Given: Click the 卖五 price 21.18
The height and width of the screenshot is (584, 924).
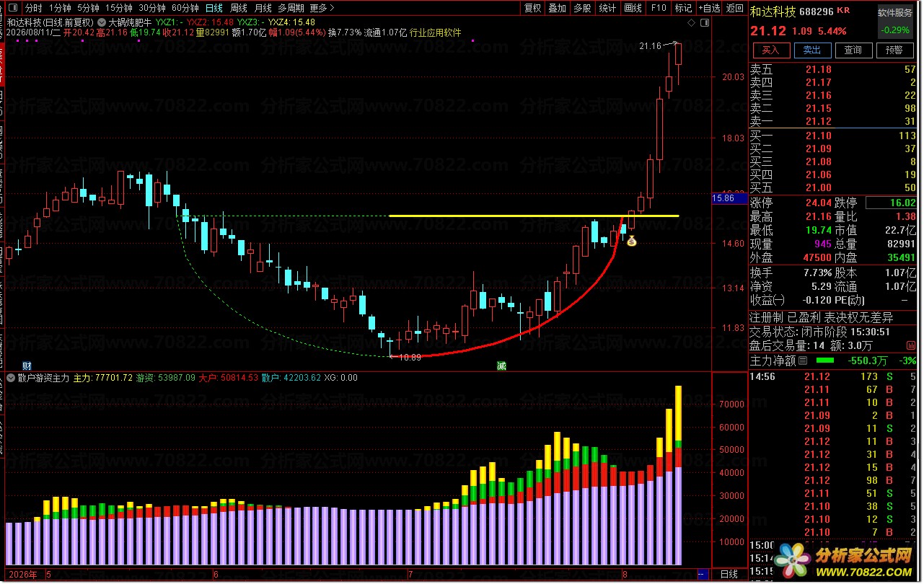Looking at the screenshot, I should point(818,69).
